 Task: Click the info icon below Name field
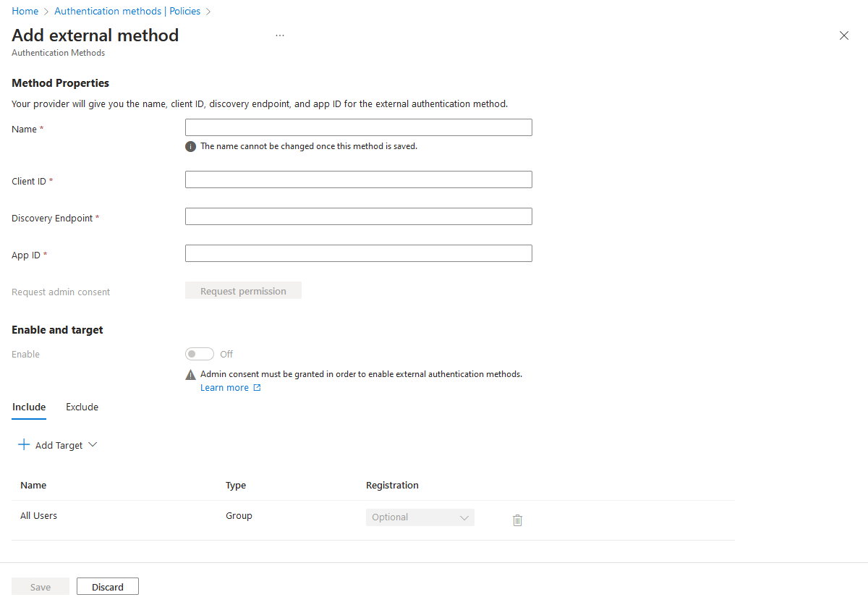[191, 146]
